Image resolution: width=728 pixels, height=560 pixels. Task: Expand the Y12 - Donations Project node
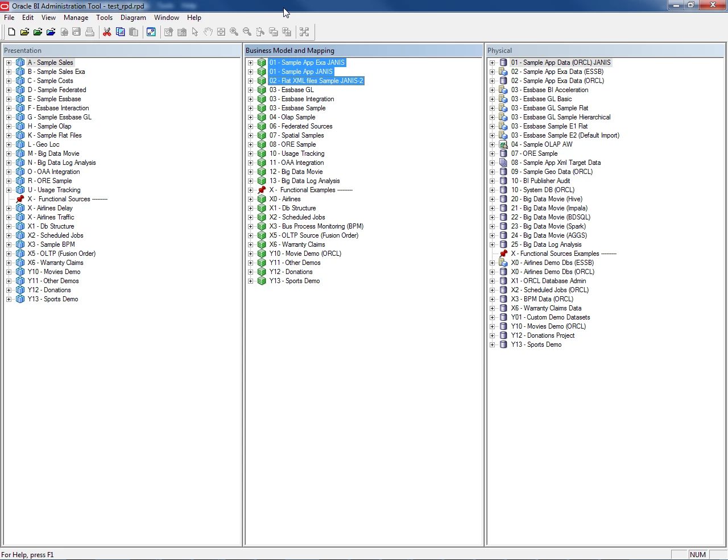(x=492, y=335)
